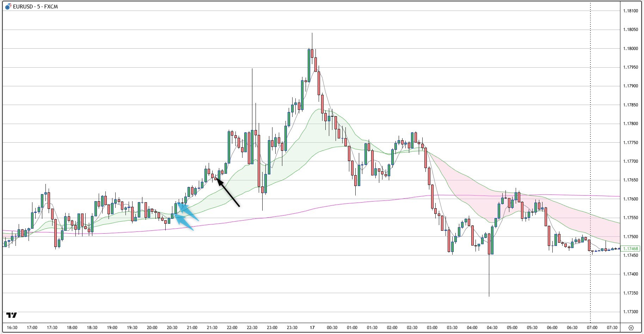Click the current price tag 1.17468
The height and width of the screenshot is (334, 644).
pos(630,248)
